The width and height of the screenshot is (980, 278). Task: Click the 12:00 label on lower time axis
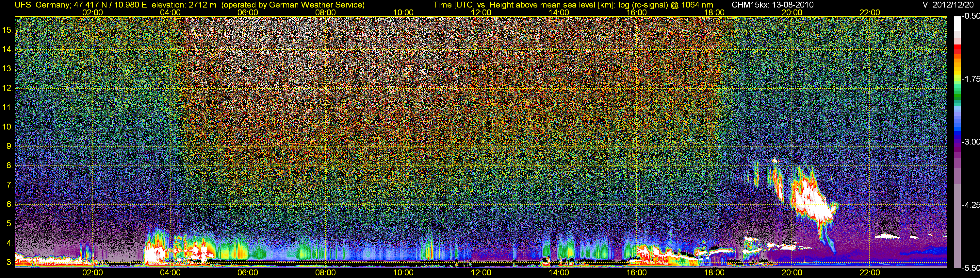(481, 273)
